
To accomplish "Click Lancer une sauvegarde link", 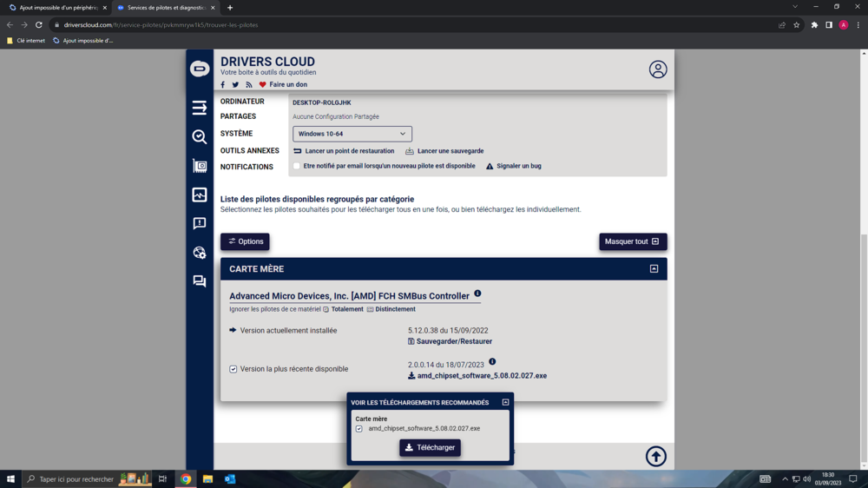I will point(444,151).
